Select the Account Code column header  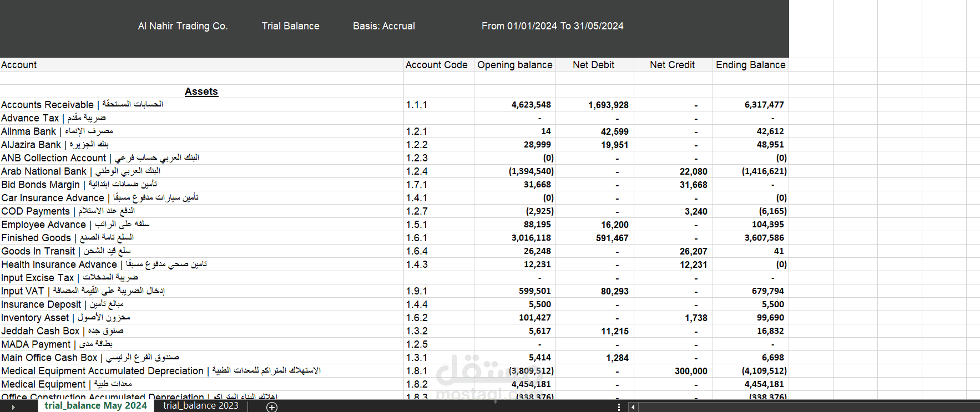click(x=438, y=65)
